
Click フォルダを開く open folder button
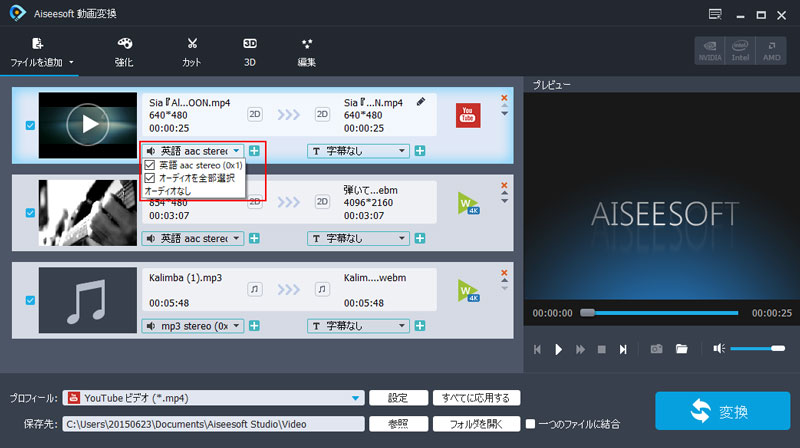click(x=476, y=424)
